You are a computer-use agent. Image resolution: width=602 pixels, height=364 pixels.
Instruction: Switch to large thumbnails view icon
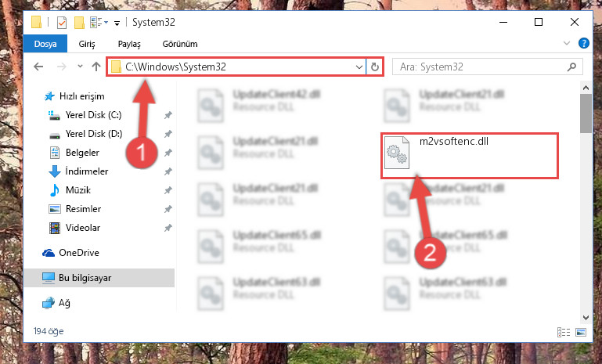click(581, 332)
